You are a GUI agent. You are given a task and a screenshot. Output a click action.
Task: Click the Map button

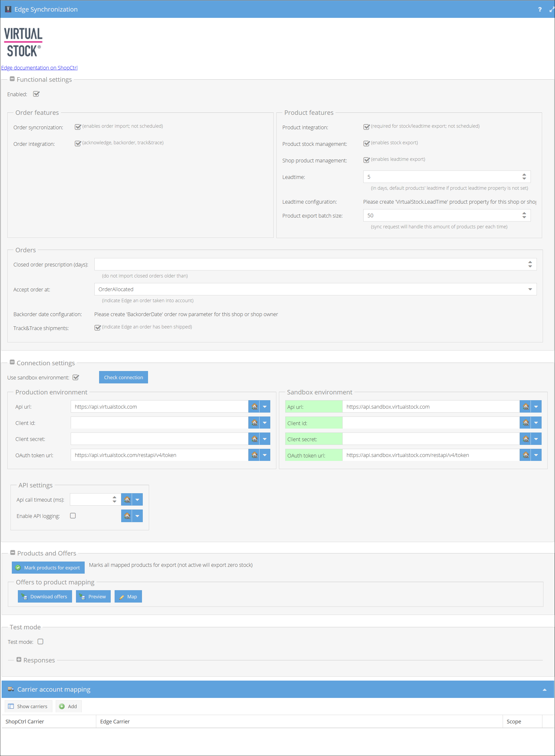click(128, 596)
